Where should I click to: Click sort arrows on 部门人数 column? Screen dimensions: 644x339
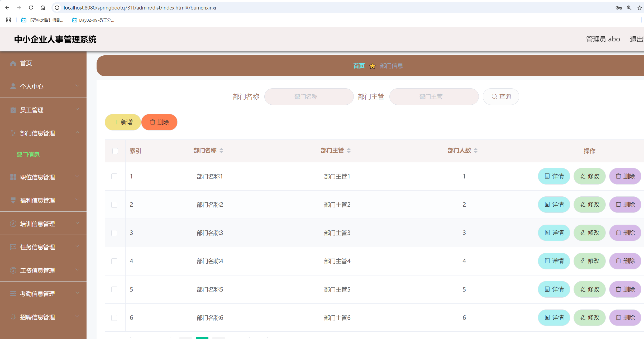tap(476, 151)
